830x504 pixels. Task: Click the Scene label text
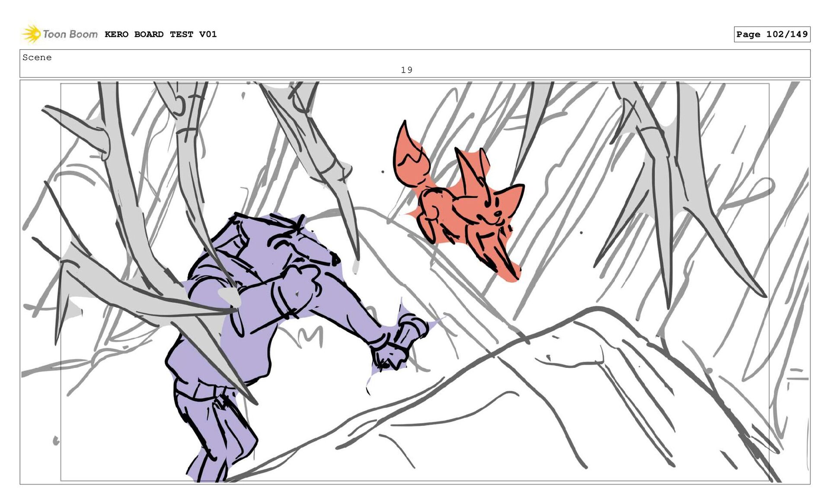click(37, 57)
